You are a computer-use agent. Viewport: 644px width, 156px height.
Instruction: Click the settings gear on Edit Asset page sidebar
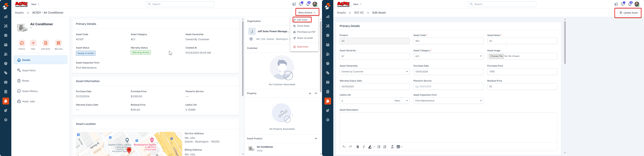[x=328, y=120]
